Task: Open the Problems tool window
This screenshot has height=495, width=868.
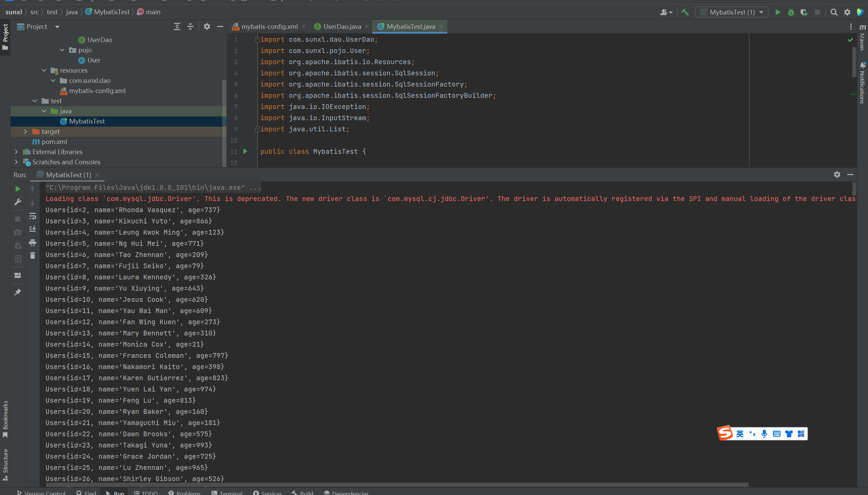Action: [x=185, y=492]
